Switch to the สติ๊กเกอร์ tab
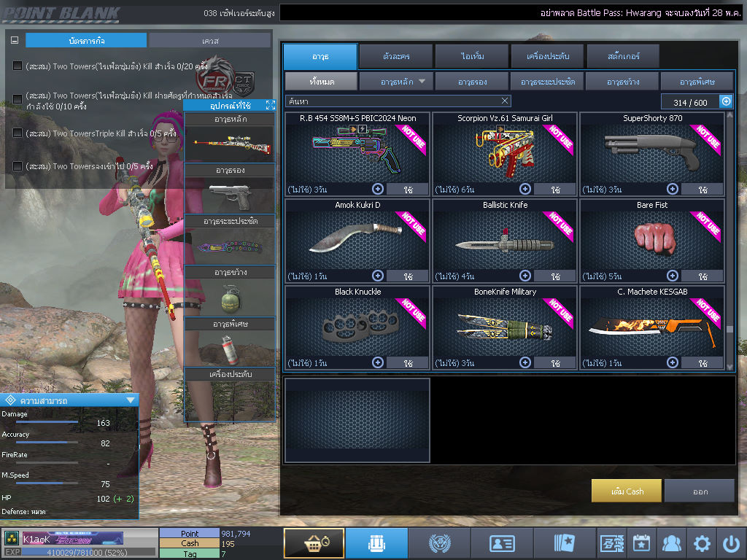 click(x=624, y=56)
